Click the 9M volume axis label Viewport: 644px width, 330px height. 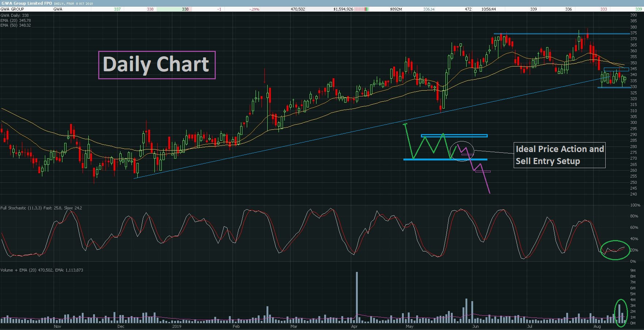coord(633,270)
